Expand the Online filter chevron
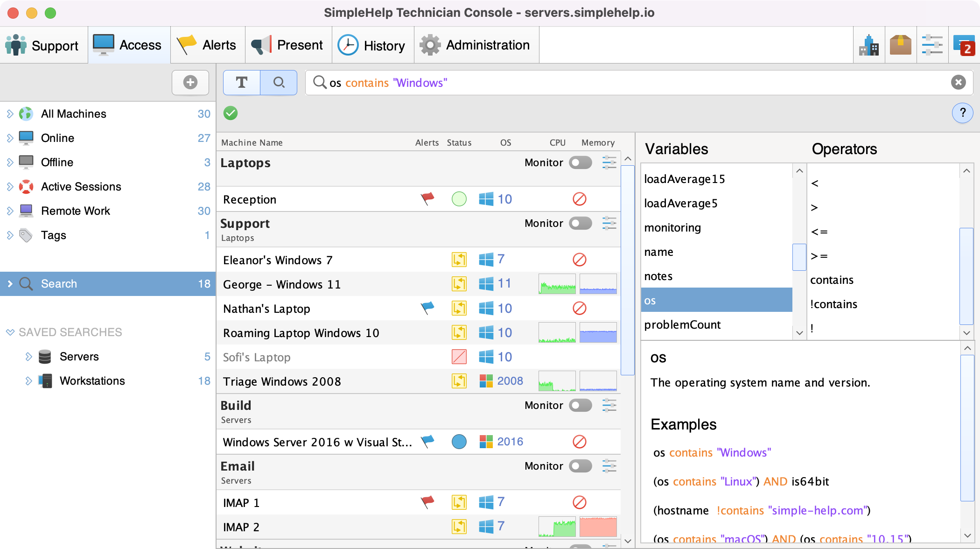This screenshot has width=980, height=549. pos(10,138)
